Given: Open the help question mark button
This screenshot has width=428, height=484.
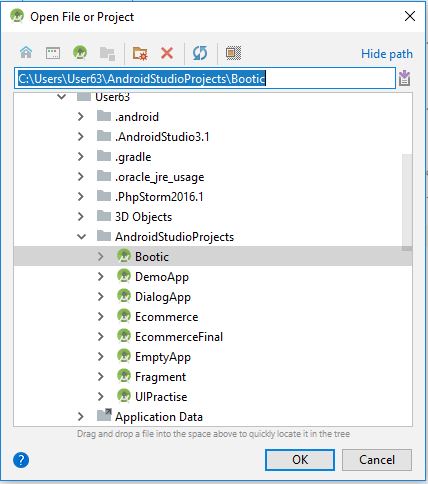Looking at the screenshot, I should 21,460.
